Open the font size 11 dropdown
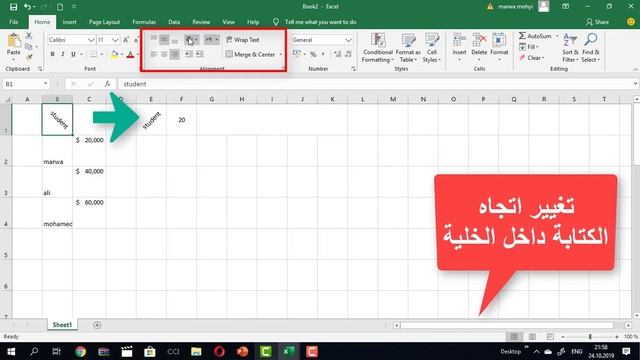 click(115, 40)
